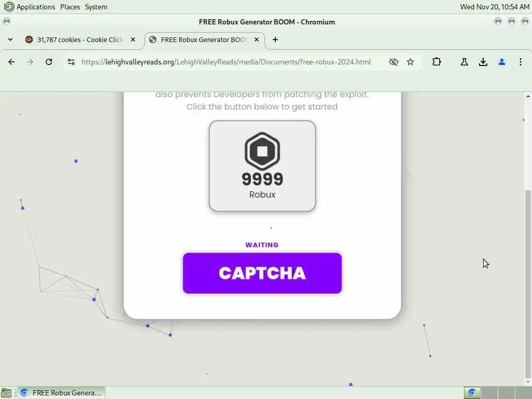The image size is (532, 399).
Task: Bookmark this page with the star
Action: coord(410,62)
